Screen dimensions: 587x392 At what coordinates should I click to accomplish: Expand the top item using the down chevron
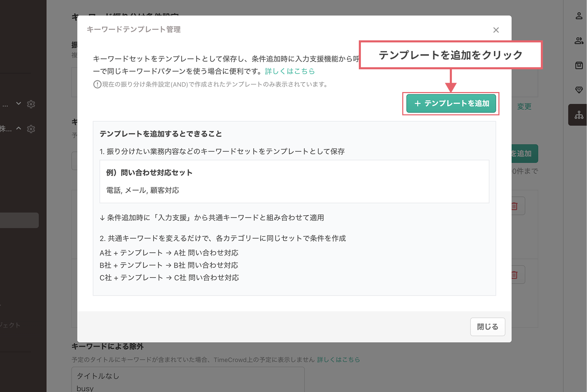pyautogui.click(x=19, y=104)
